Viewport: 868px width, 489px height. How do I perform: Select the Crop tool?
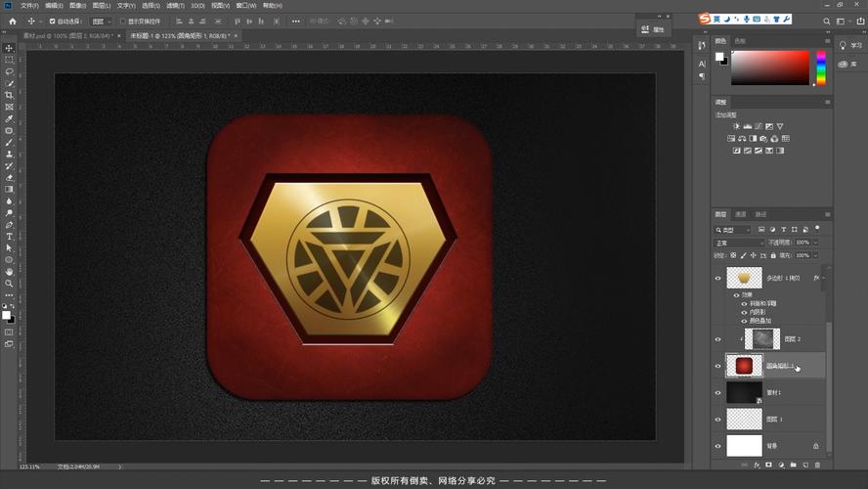9,95
